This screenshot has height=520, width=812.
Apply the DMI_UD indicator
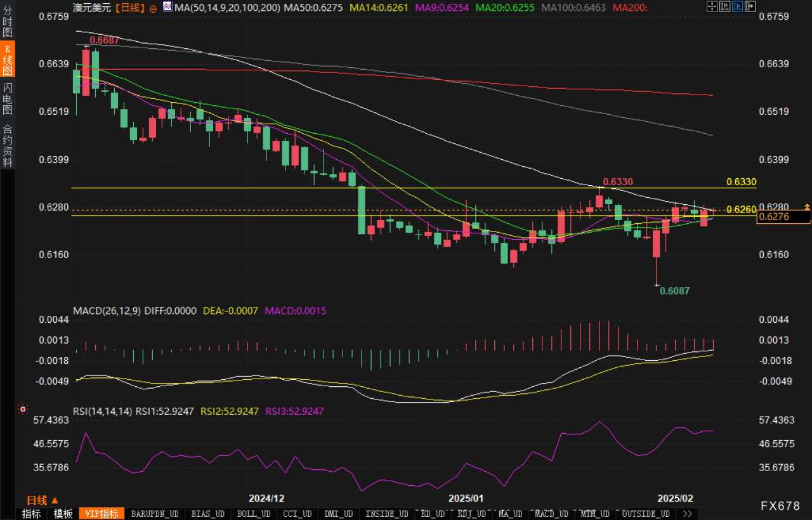click(339, 514)
